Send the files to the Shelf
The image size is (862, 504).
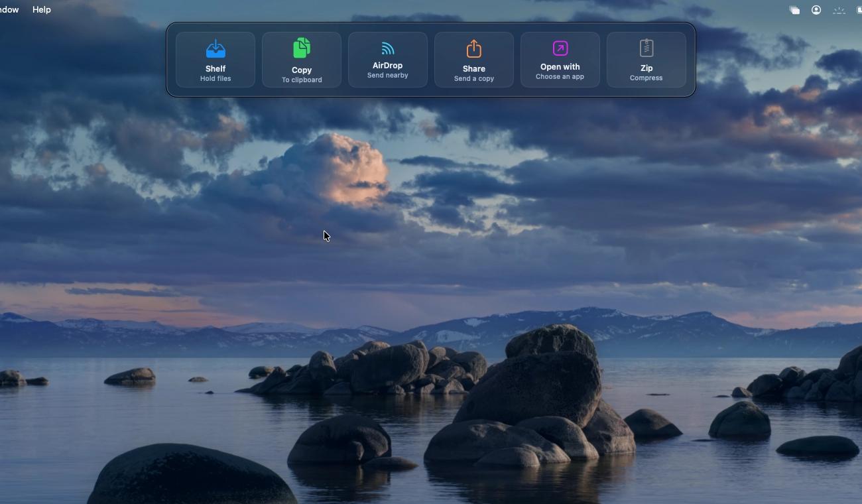coord(215,60)
